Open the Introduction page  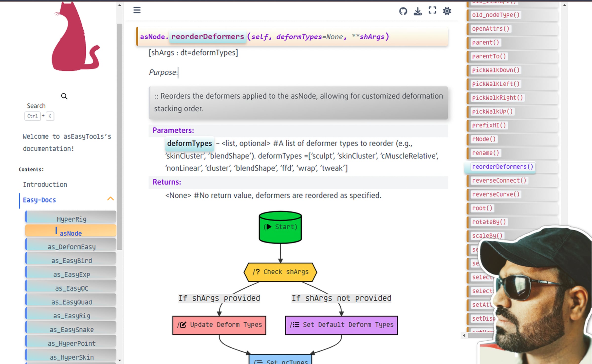click(x=45, y=185)
